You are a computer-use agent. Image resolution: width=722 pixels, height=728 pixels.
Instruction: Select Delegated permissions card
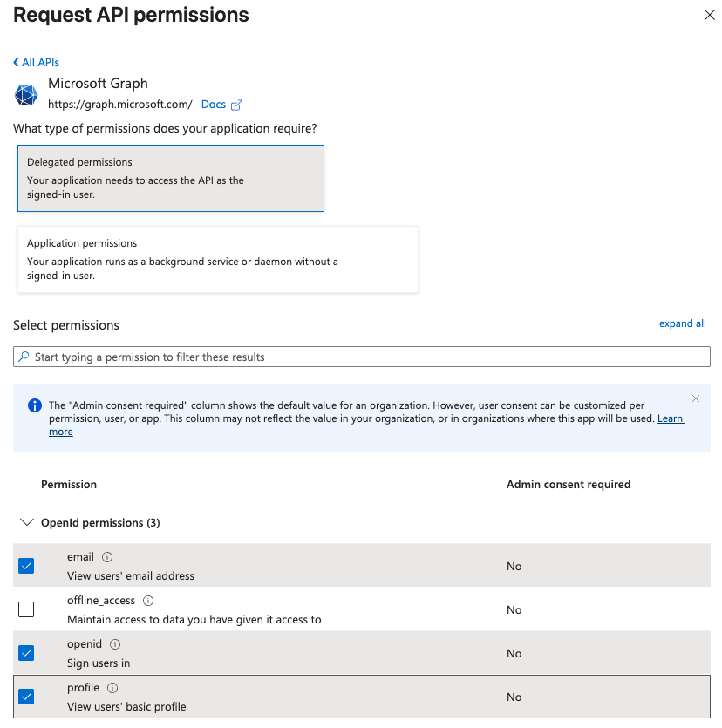171,178
